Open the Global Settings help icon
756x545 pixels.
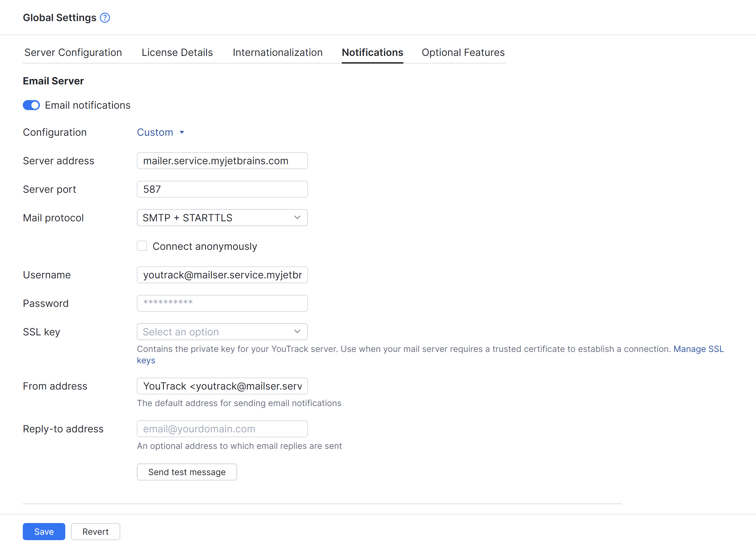pyautogui.click(x=104, y=18)
